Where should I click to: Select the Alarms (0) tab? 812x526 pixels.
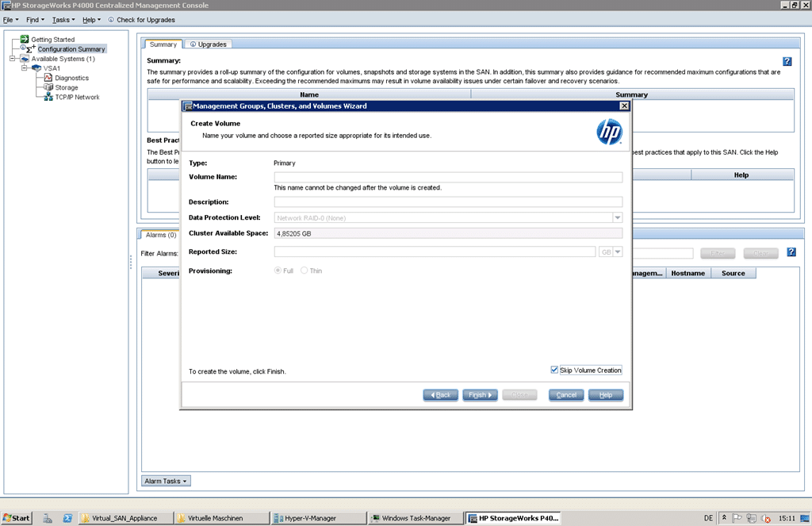(x=160, y=235)
